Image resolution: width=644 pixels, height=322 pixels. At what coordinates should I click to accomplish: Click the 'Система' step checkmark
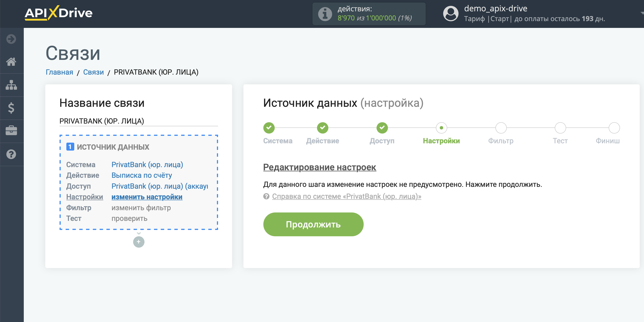click(269, 128)
